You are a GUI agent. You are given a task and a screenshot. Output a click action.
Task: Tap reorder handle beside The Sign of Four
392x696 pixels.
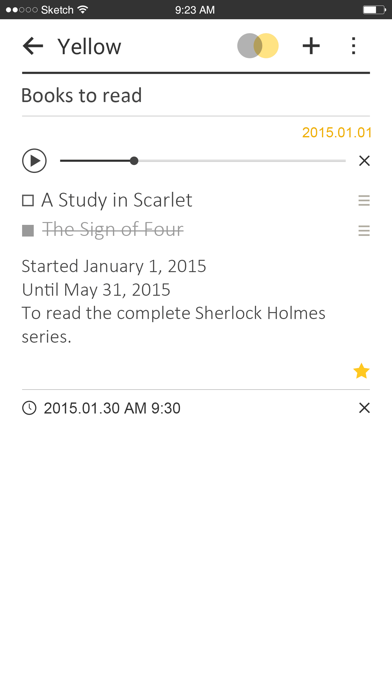[364, 231]
